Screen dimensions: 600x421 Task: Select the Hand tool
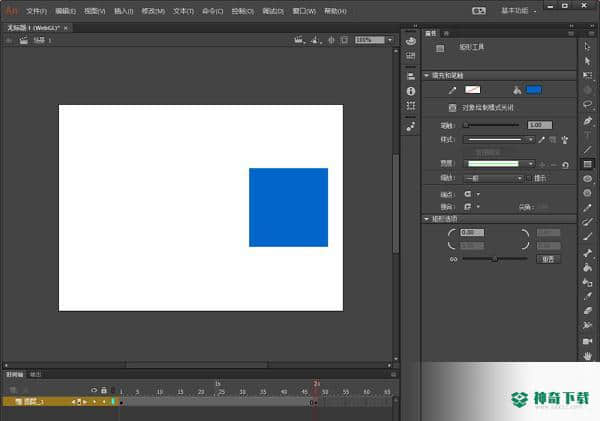coord(587,356)
